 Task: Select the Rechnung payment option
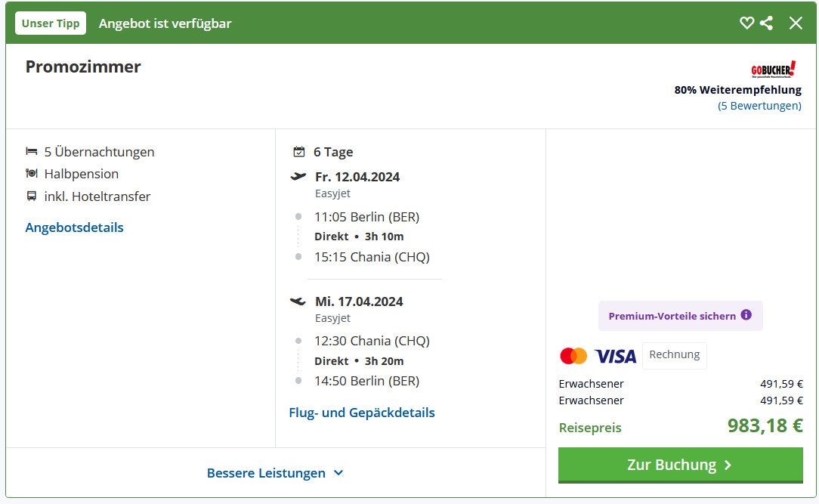pos(674,355)
